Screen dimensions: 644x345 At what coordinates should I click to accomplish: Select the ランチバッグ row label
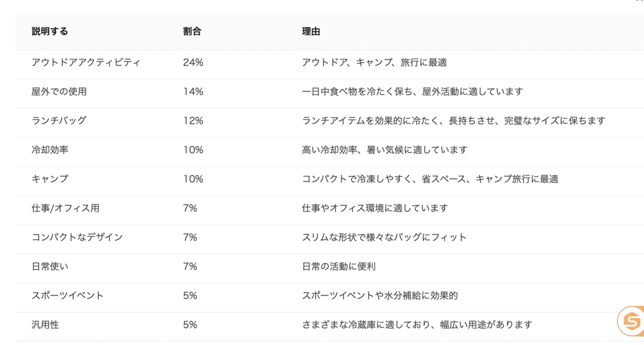tap(58, 120)
